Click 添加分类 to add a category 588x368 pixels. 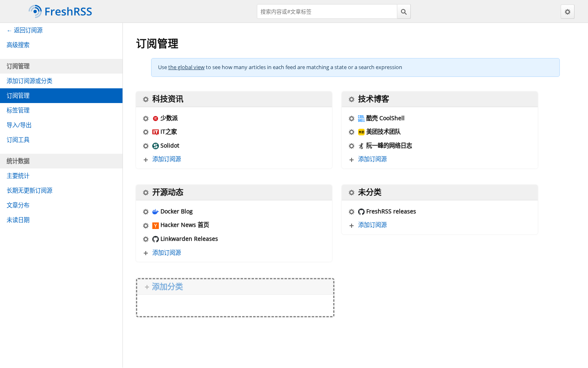(167, 287)
